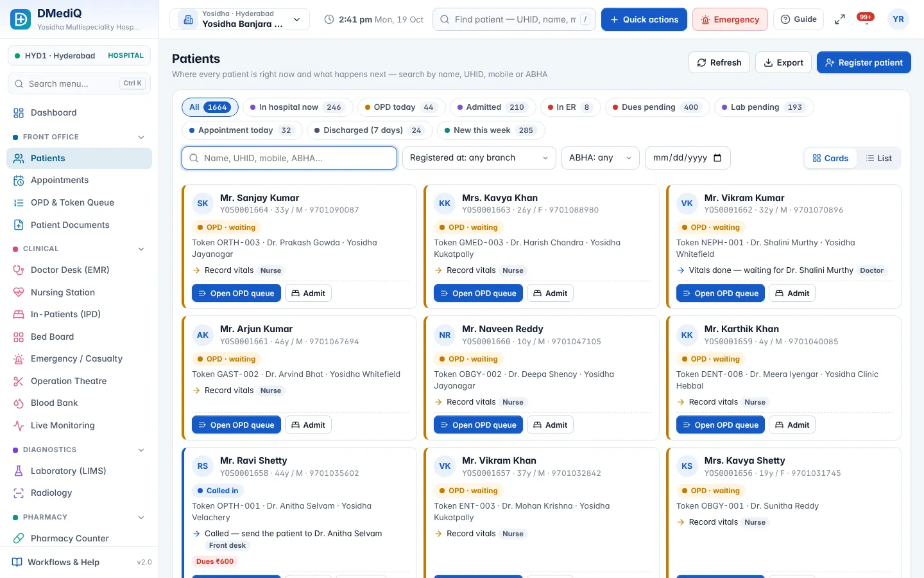The image size is (924, 578).
Task: Open the ABHA: any dropdown
Action: click(600, 158)
